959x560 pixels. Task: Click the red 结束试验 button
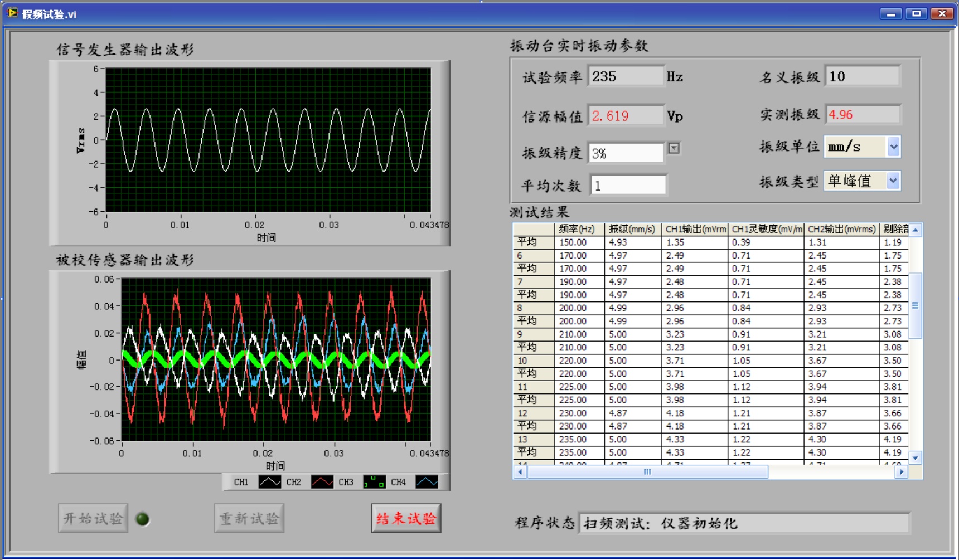[406, 519]
